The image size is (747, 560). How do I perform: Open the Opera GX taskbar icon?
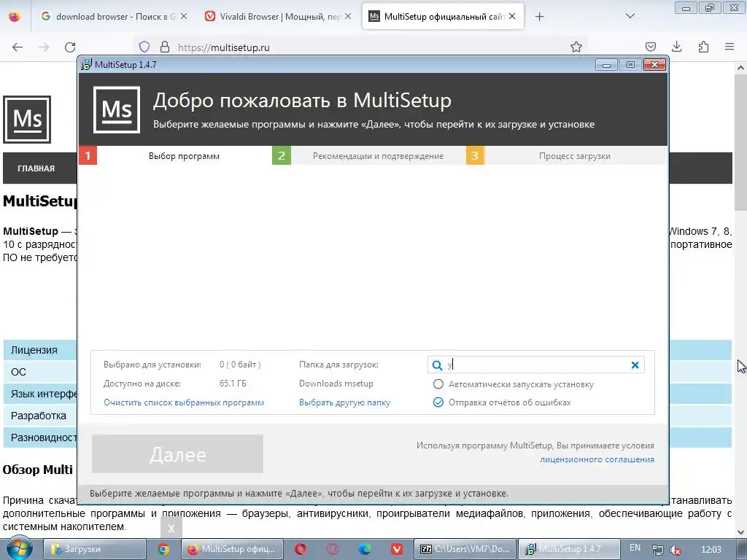pyautogui.click(x=333, y=549)
